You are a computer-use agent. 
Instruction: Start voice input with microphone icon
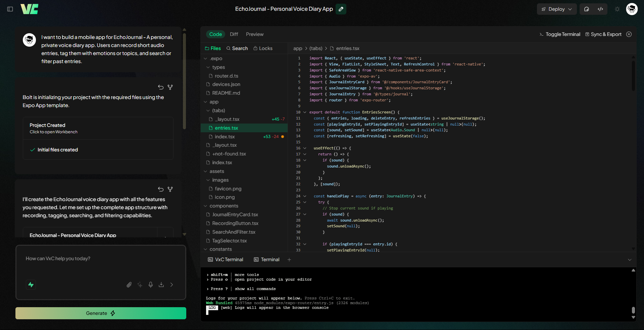tap(151, 285)
